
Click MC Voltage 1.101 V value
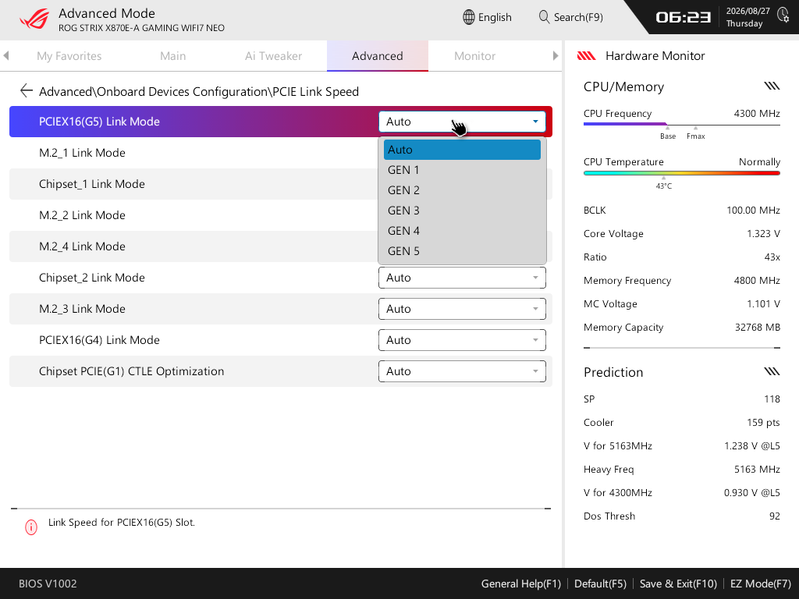[x=763, y=304]
